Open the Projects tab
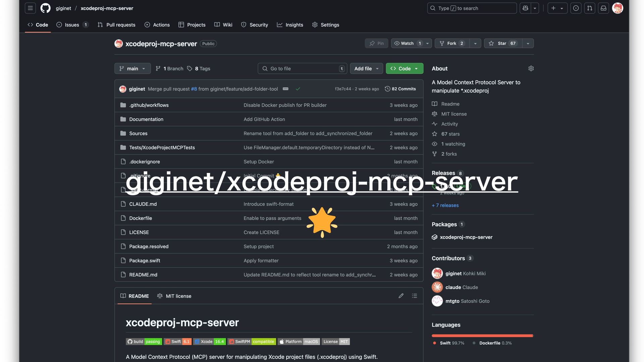644x362 pixels. (x=192, y=25)
